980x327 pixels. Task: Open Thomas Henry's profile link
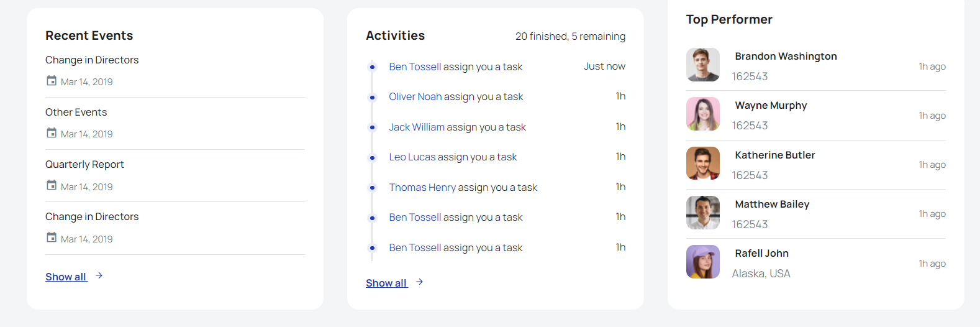coord(422,187)
